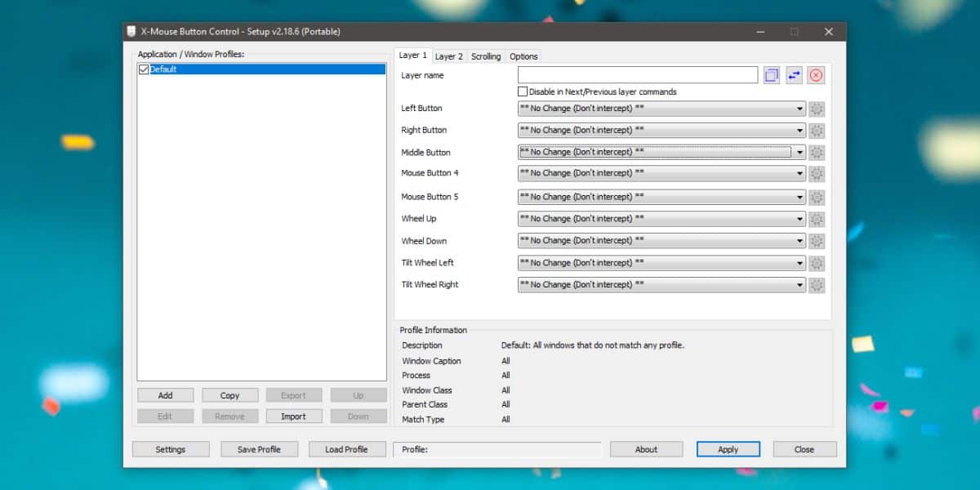Screen dimensions: 980x490
Task: Open settings gear for Tilt Wheel Right
Action: click(x=817, y=286)
